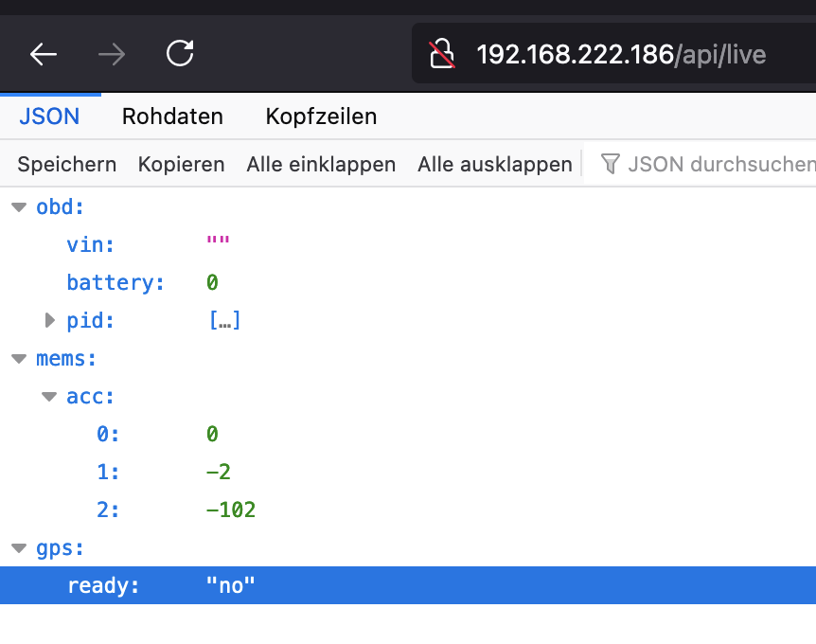Go back using the back arrow
816x644 pixels.
[44, 54]
